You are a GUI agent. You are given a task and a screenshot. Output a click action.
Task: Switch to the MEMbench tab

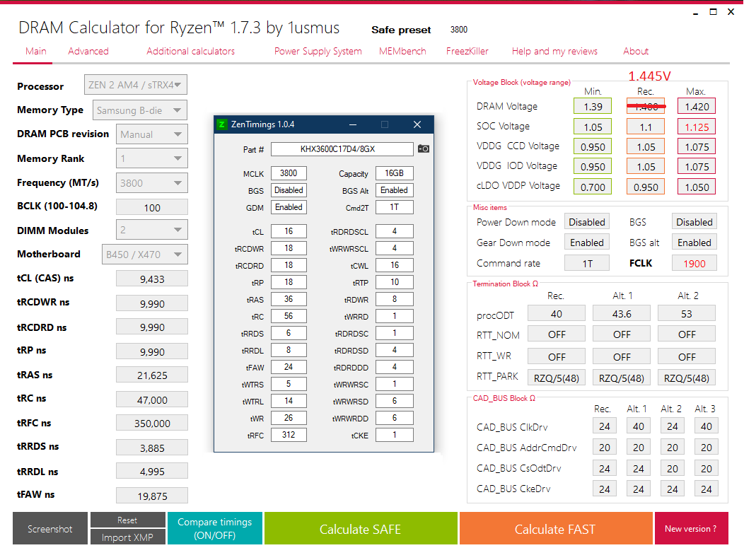(x=402, y=51)
